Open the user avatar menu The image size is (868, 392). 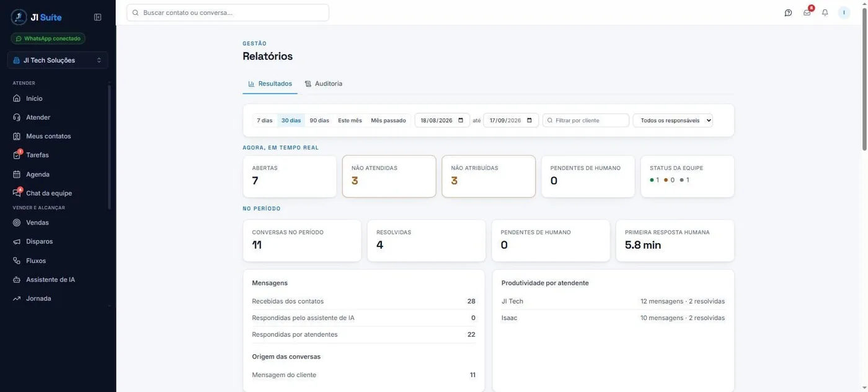pos(844,12)
